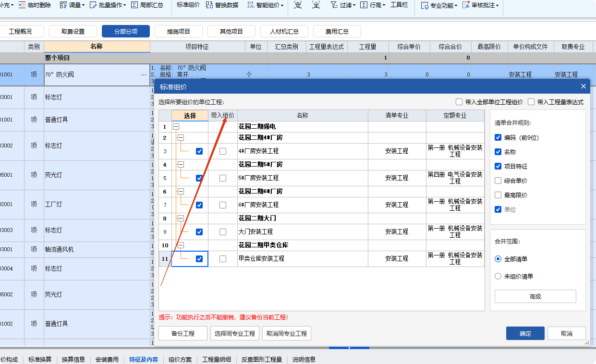Image resolution: width=596 pixels, height=364 pixels.
Task: Open the 智能组价 toolbar icon
Action: pos(265,6)
